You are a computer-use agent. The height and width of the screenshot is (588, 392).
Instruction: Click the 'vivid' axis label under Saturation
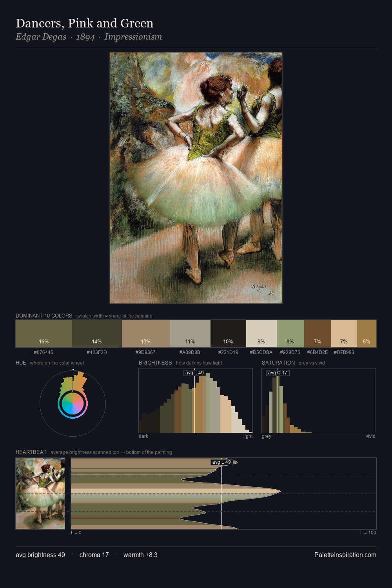370,436
